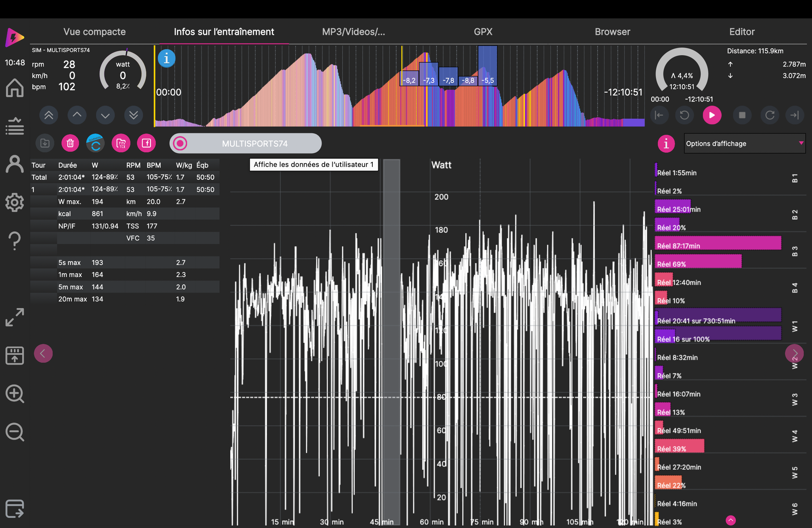Open the home icon in sidebar
Screen dimensions: 812x528
(x=15, y=88)
